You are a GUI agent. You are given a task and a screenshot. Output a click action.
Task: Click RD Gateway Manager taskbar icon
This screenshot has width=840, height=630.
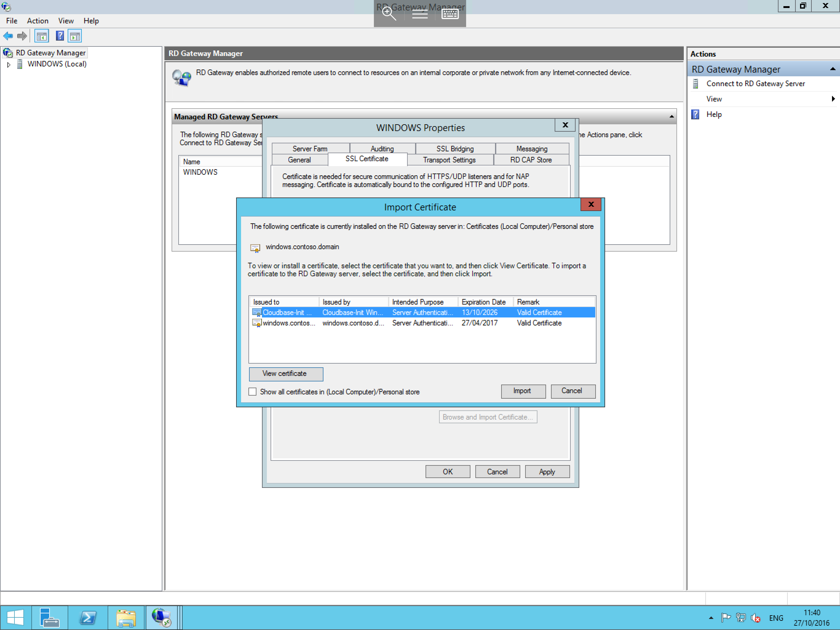162,618
